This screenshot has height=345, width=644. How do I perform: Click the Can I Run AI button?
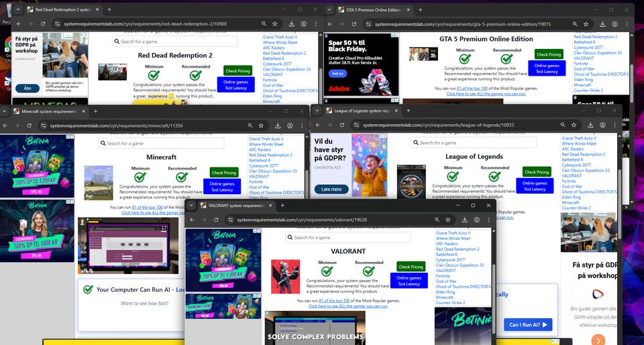tap(529, 325)
